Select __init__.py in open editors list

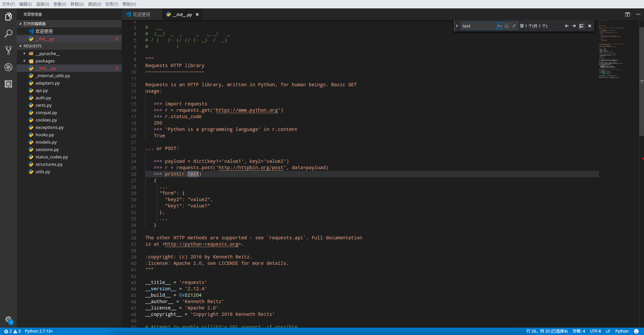pos(69,39)
